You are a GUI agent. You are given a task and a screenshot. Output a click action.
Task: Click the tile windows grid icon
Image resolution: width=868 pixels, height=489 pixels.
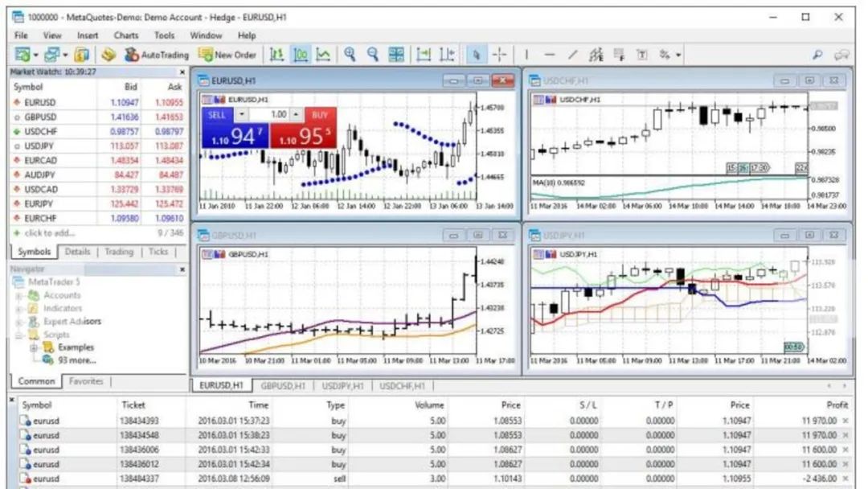pyautogui.click(x=396, y=55)
